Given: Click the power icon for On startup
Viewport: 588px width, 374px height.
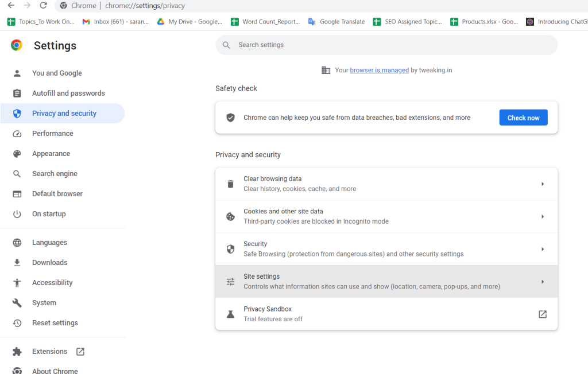Looking at the screenshot, I should tap(17, 214).
